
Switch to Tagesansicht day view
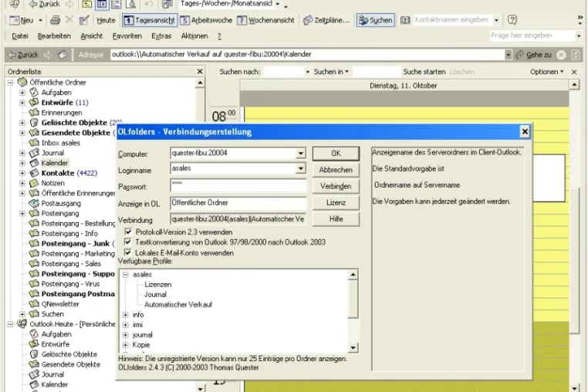(149, 20)
